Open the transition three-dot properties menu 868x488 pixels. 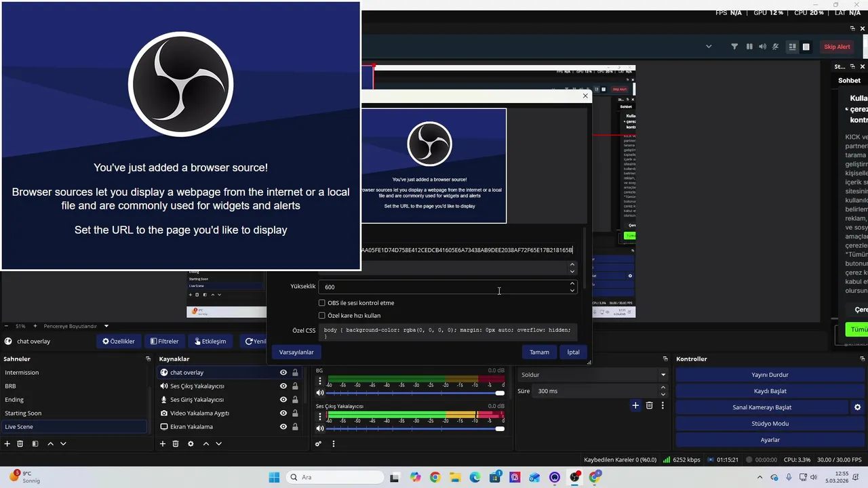[663, 405]
